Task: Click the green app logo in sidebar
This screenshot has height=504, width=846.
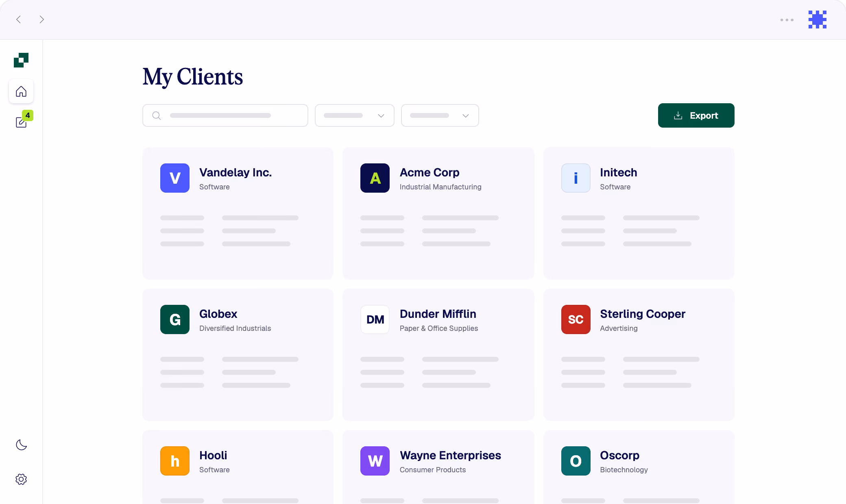Action: pos(21,60)
